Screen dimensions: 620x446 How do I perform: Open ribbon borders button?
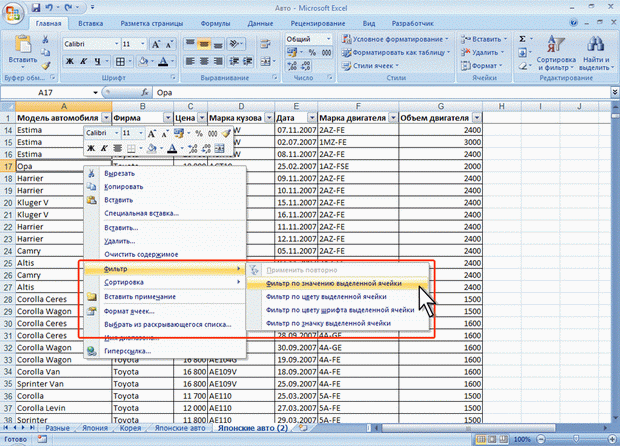[x=120, y=61]
